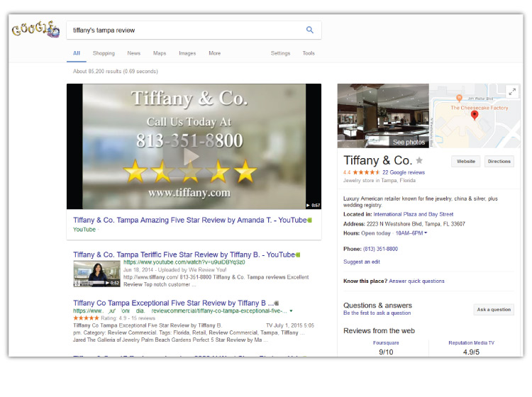Viewport: 532px width, 397px height.
Task: Open the green URL dropdown arrow on third result
Action: tap(291, 311)
